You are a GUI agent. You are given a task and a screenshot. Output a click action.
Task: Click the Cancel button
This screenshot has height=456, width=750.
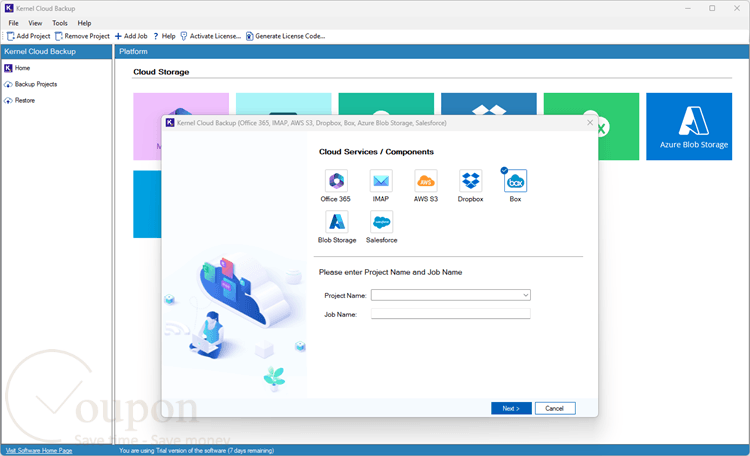click(x=555, y=408)
